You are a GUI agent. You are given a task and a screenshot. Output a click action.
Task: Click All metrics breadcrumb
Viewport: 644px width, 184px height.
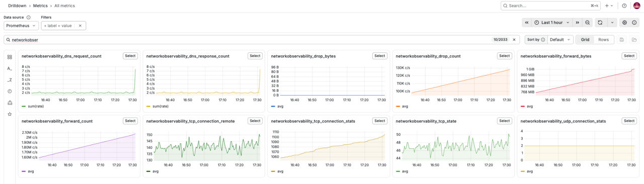[x=64, y=6]
